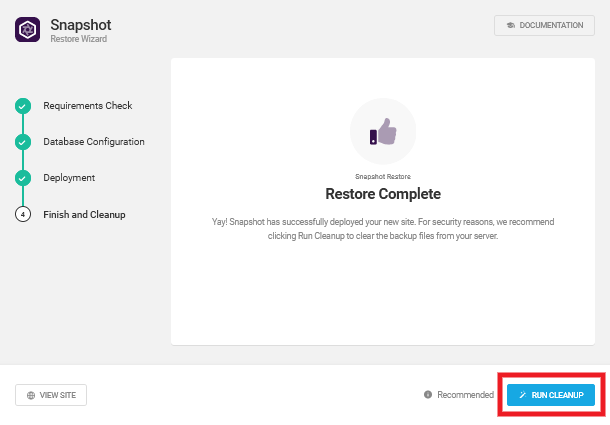Click the green checkmark beside Requirements Check
Viewport: 610px width, 425px height.
tap(23, 106)
